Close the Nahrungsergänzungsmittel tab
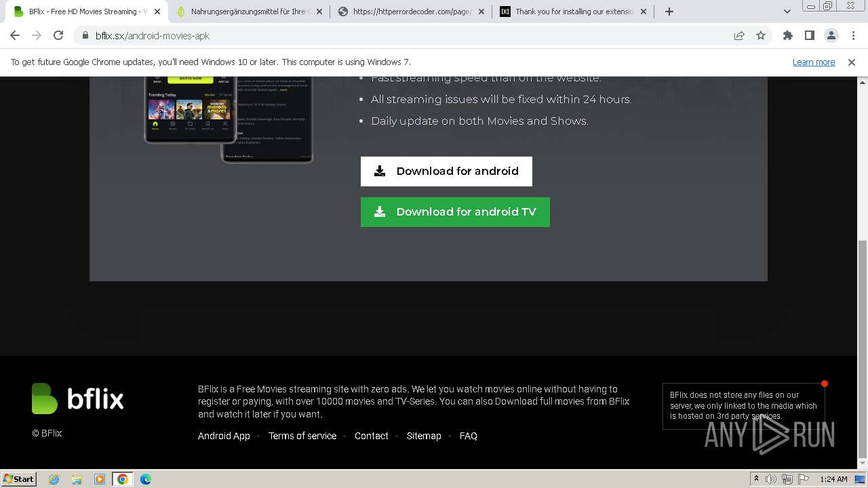This screenshot has height=488, width=868. (319, 12)
